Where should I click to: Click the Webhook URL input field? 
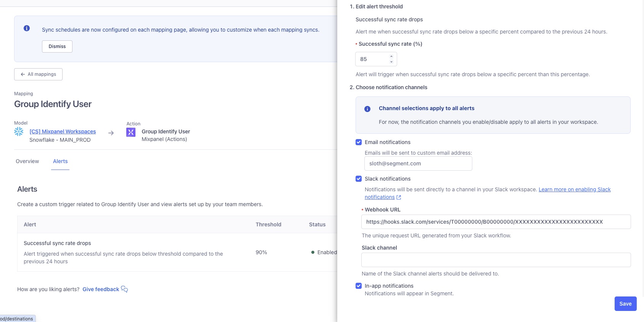496,222
